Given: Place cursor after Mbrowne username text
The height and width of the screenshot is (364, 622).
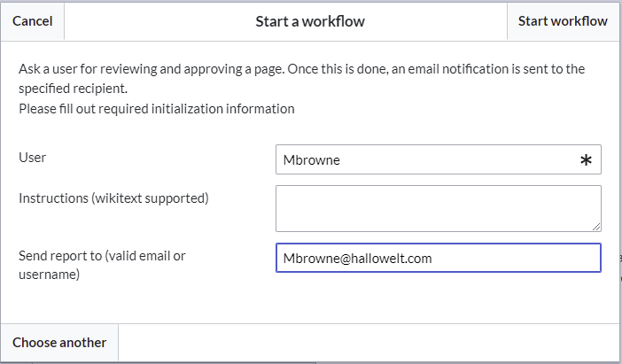Looking at the screenshot, I should pos(341,160).
